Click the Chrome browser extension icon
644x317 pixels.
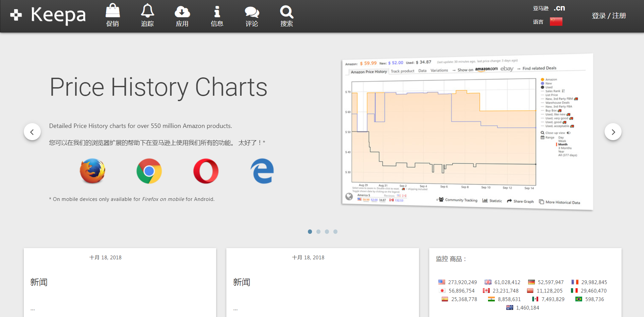[x=149, y=171]
